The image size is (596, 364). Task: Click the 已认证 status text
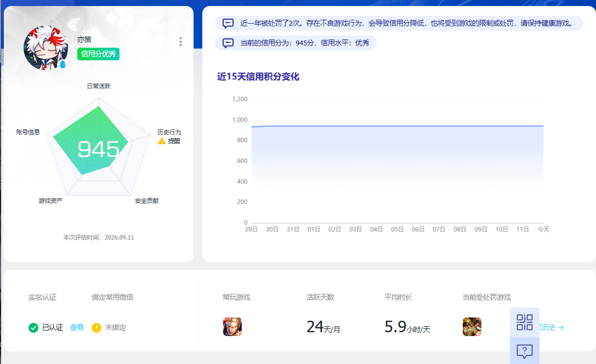[x=53, y=327]
